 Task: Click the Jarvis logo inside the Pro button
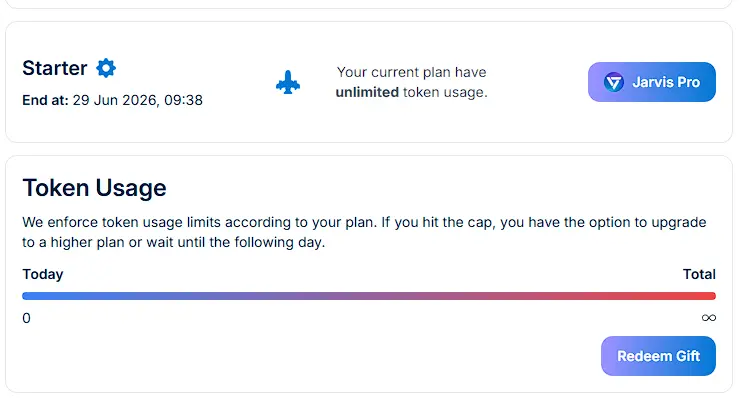pyautogui.click(x=614, y=82)
